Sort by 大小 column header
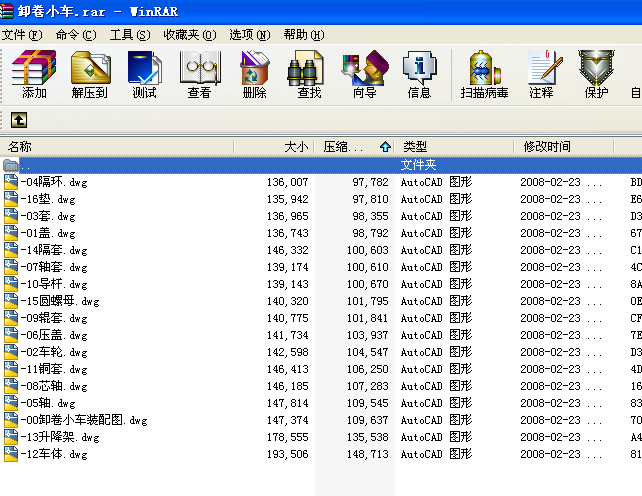This screenshot has width=642, height=496. pyautogui.click(x=274, y=146)
